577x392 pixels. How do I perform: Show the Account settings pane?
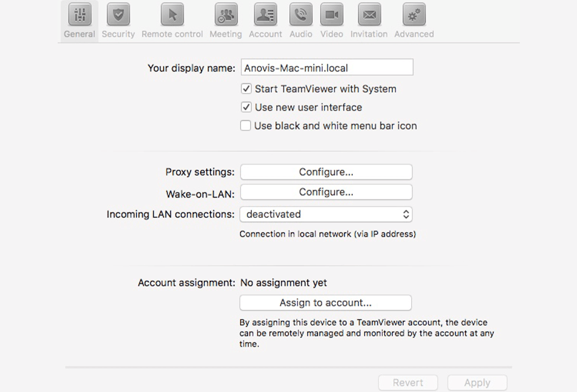[265, 21]
